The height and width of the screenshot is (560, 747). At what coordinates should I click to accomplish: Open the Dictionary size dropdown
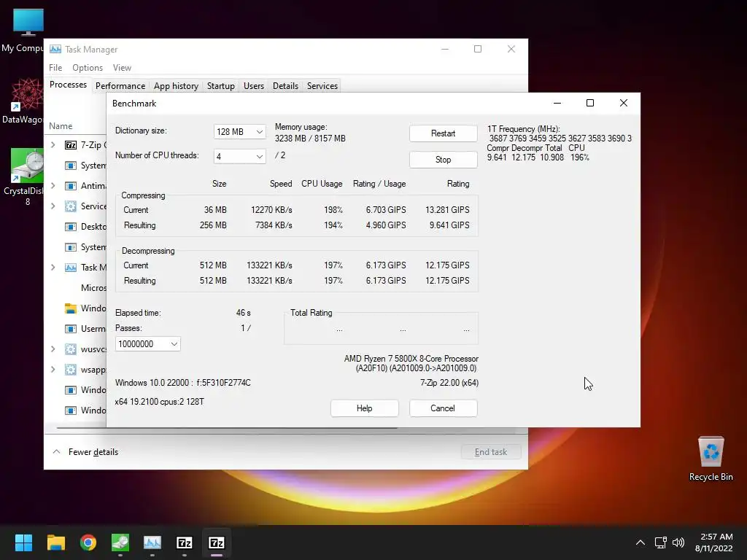pos(239,131)
